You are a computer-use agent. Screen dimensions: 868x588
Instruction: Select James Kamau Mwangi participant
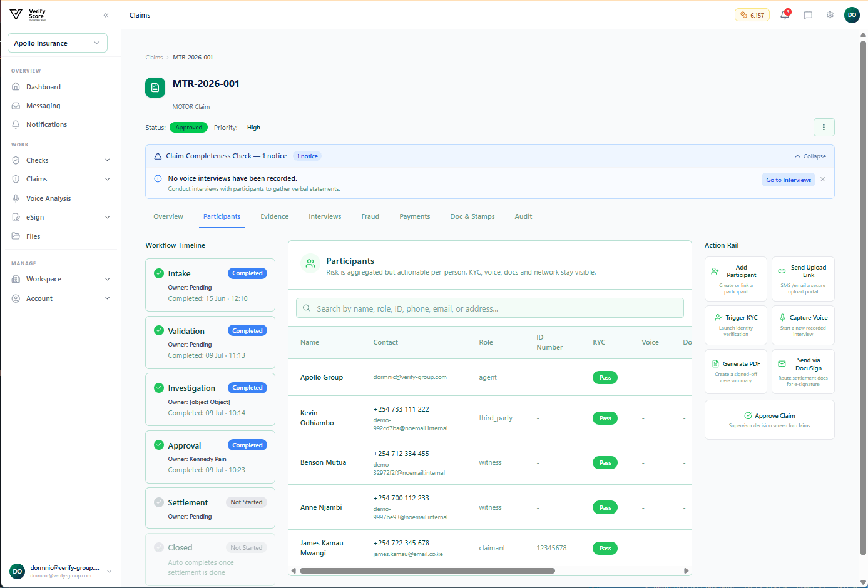[489, 548]
